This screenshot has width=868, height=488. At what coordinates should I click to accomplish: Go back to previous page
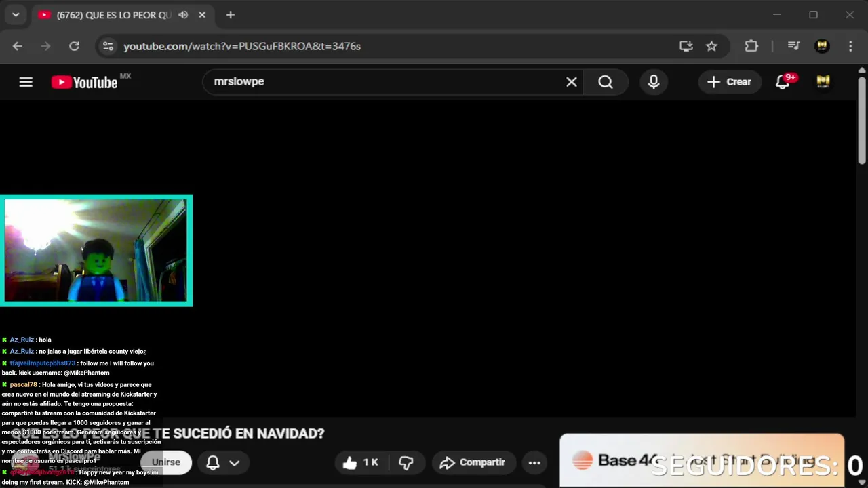point(18,46)
